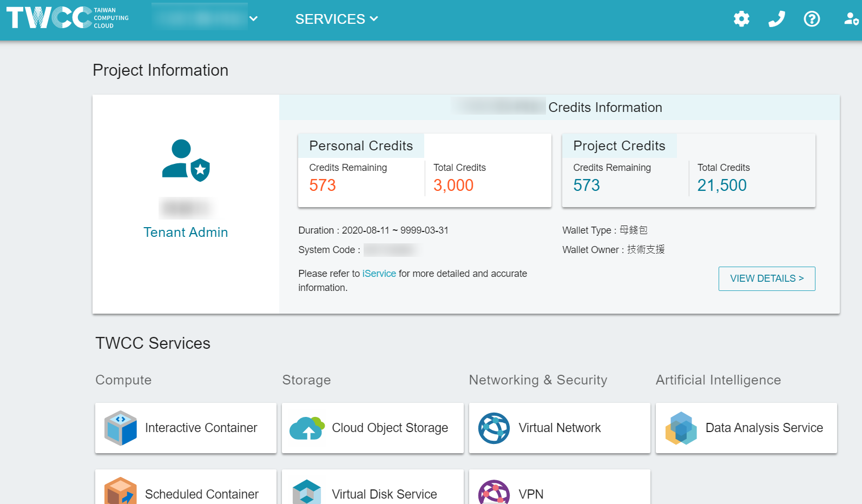Open help with the question mark icon

click(812, 19)
